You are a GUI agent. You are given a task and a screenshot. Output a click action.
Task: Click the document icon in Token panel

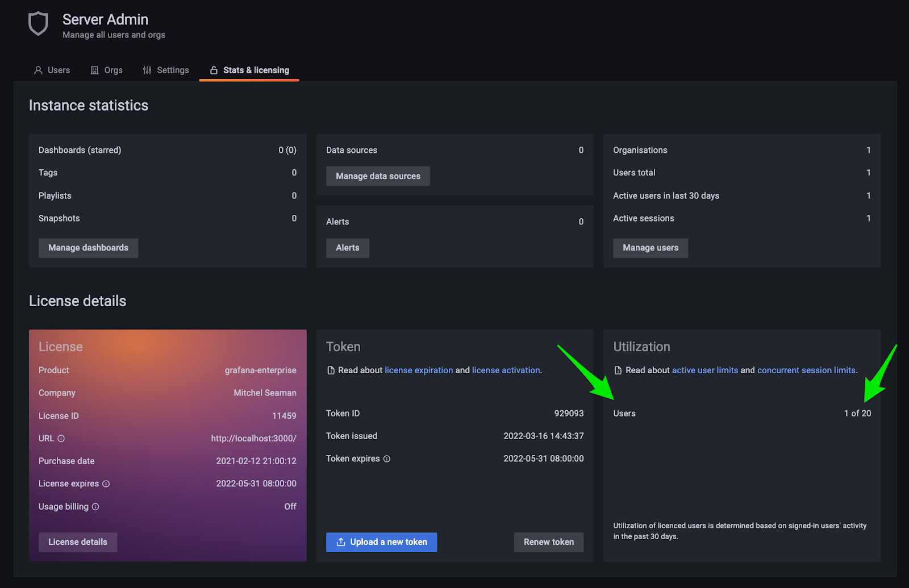tap(331, 370)
